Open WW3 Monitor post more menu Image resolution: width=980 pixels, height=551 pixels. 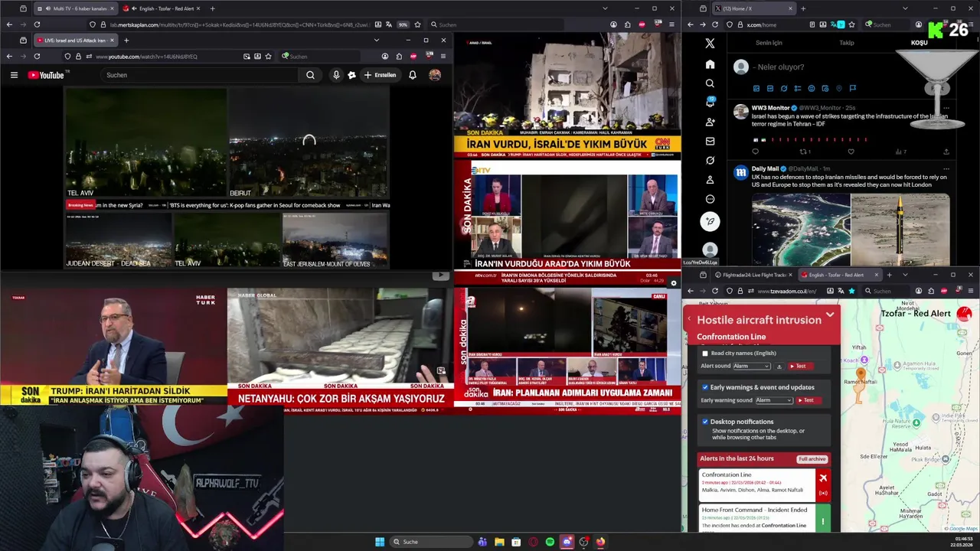pyautogui.click(x=946, y=108)
